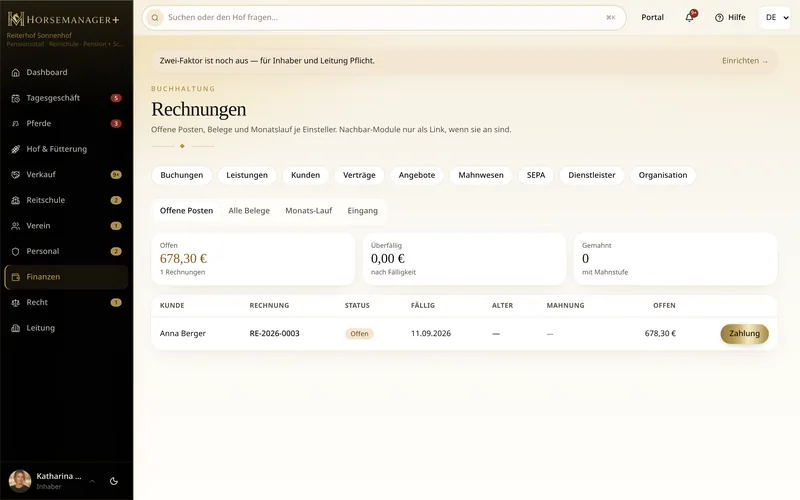Click the Hilfe question mark icon
This screenshot has height=500, width=800.
point(719,17)
